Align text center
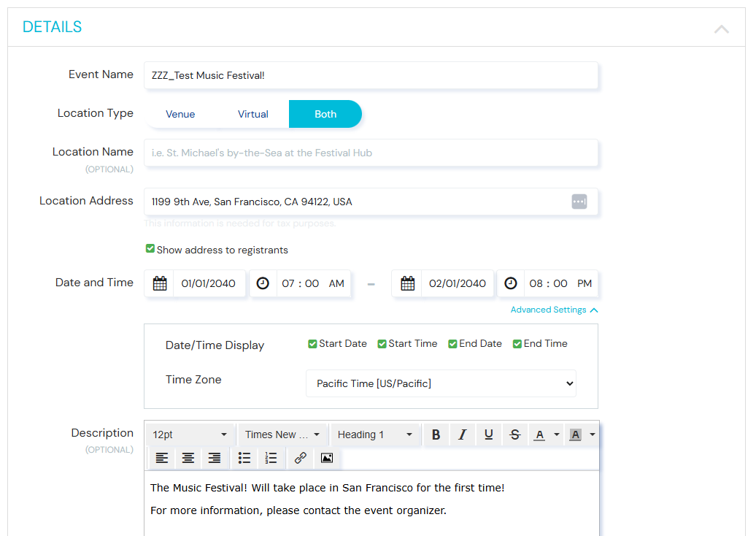 (x=188, y=458)
